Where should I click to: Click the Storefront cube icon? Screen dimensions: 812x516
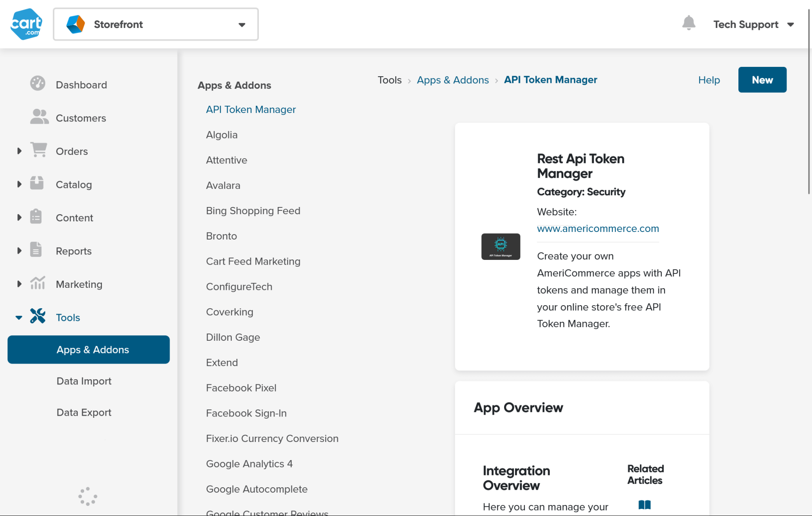point(76,24)
